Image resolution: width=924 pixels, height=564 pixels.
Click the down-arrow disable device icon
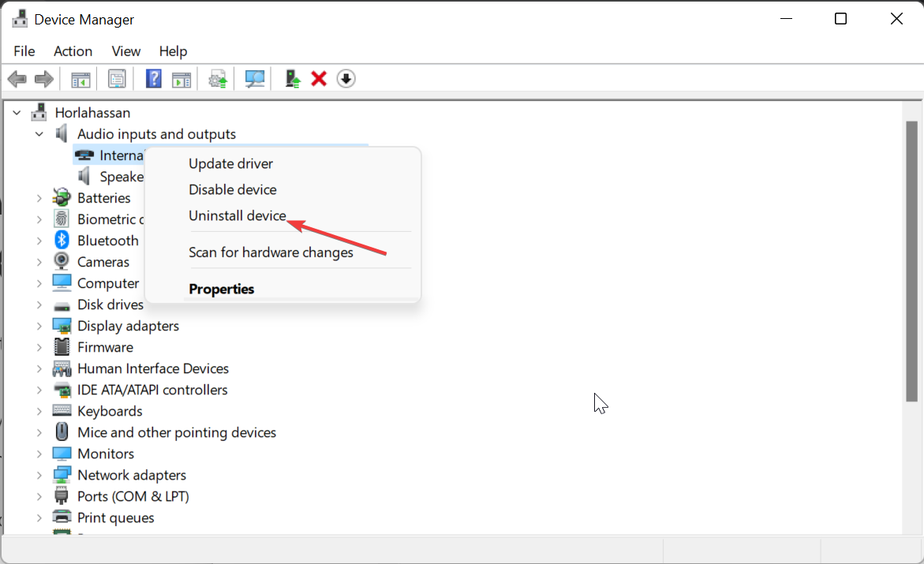(346, 79)
